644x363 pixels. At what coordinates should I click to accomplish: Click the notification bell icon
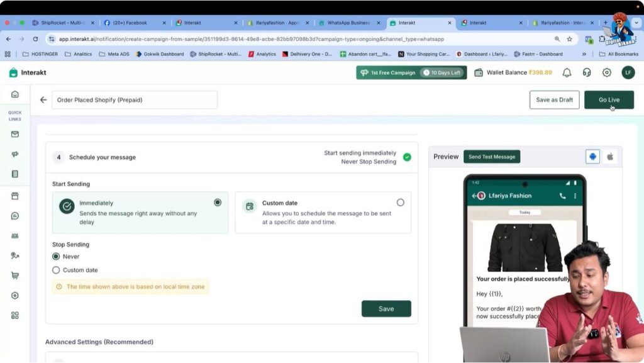[567, 72]
